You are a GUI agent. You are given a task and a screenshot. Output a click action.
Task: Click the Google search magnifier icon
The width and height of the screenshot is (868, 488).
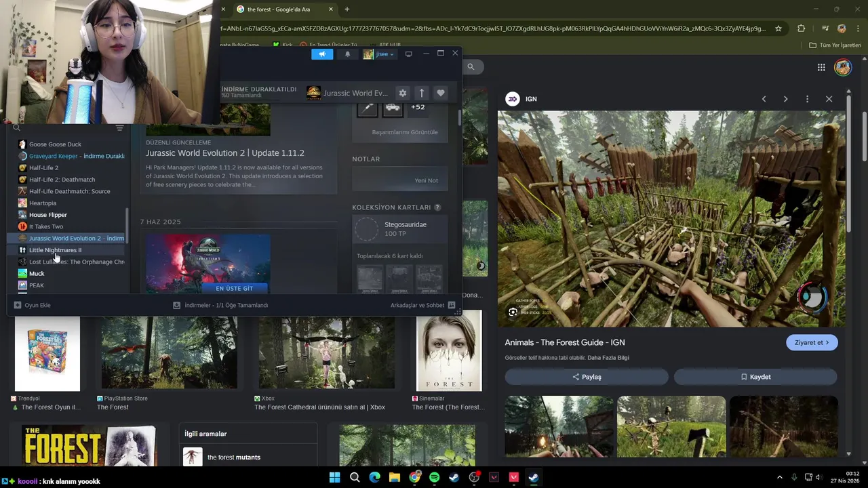pos(471,66)
